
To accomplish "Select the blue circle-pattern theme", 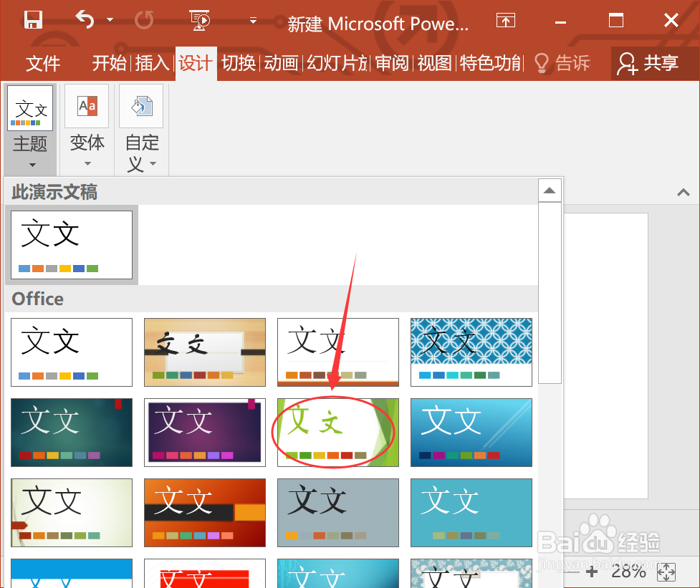I will click(x=471, y=352).
